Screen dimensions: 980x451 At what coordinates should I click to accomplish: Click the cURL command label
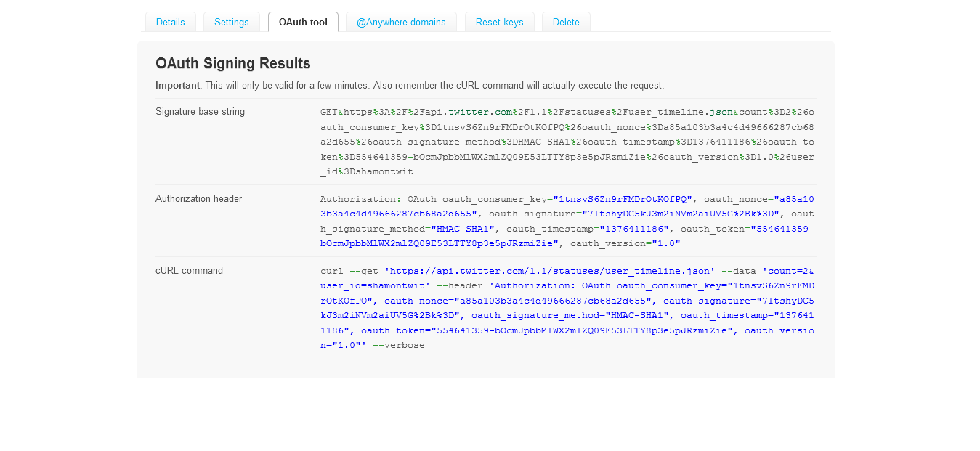(189, 270)
